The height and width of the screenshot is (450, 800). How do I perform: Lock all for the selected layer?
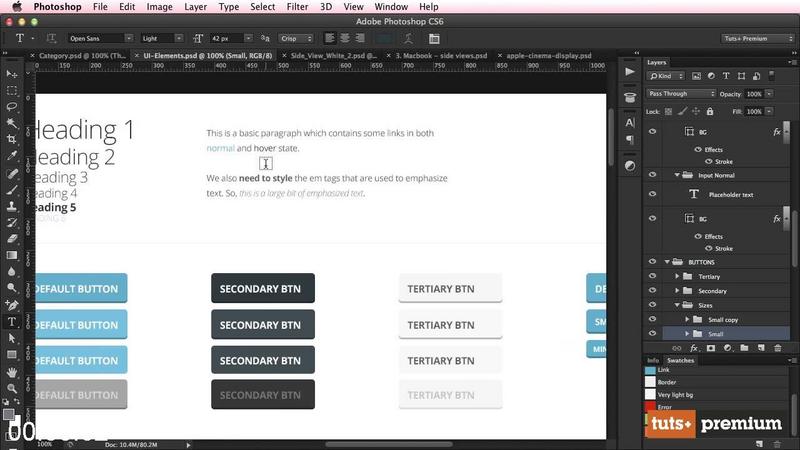click(x=710, y=111)
